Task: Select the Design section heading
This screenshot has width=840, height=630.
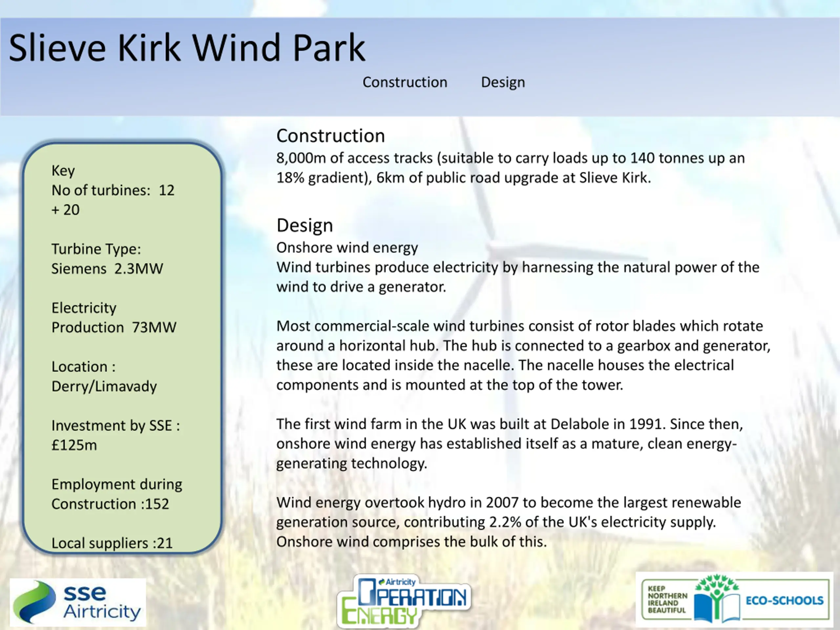Action: point(304,225)
